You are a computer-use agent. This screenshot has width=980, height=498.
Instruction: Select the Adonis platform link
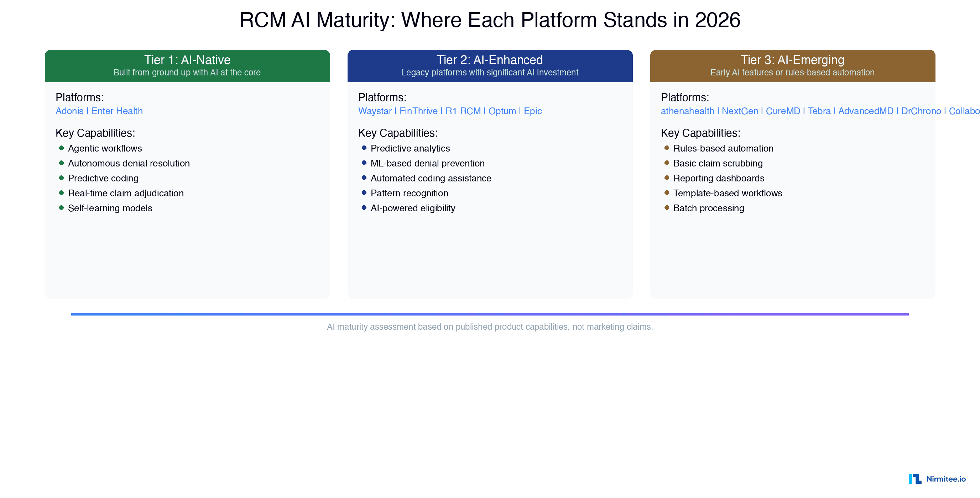tap(70, 111)
